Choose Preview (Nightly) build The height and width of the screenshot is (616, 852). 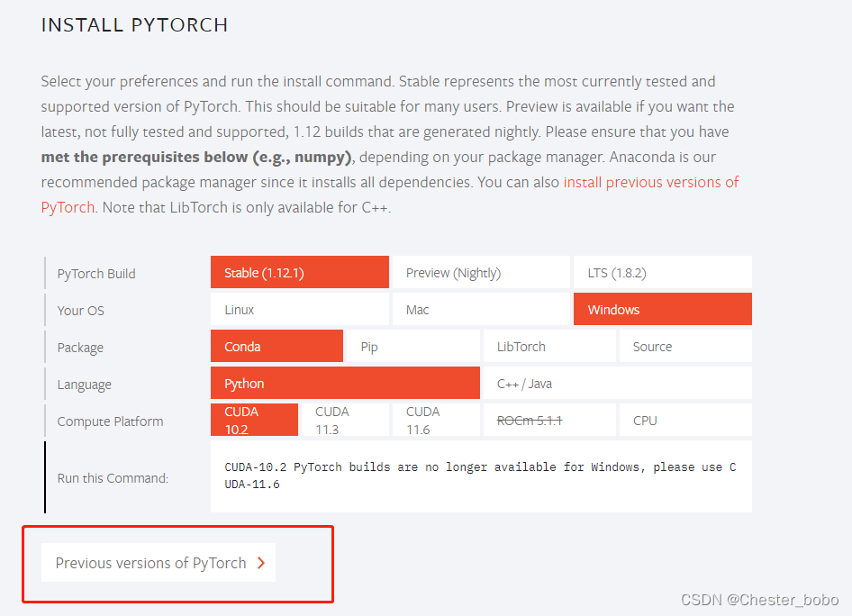click(481, 273)
